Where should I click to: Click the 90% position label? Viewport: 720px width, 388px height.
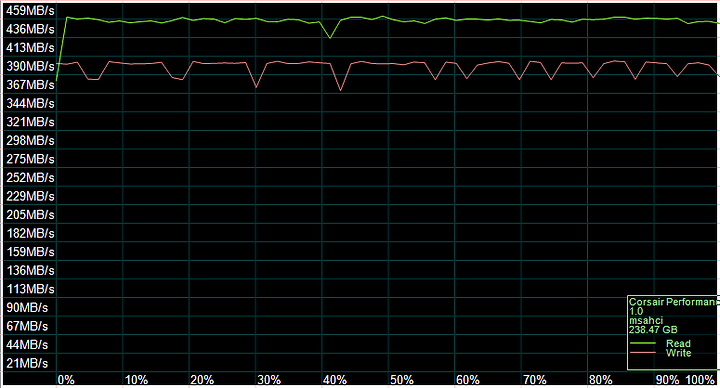pyautogui.click(x=667, y=380)
